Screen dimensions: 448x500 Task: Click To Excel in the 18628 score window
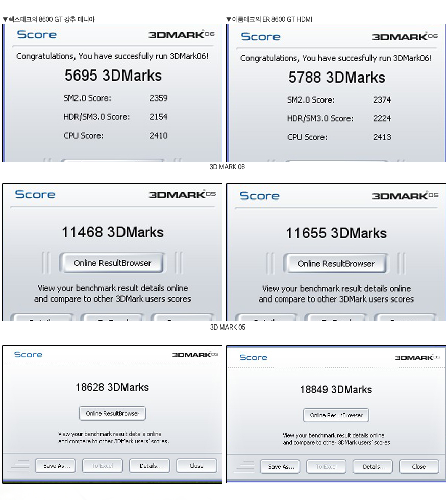[x=103, y=466]
